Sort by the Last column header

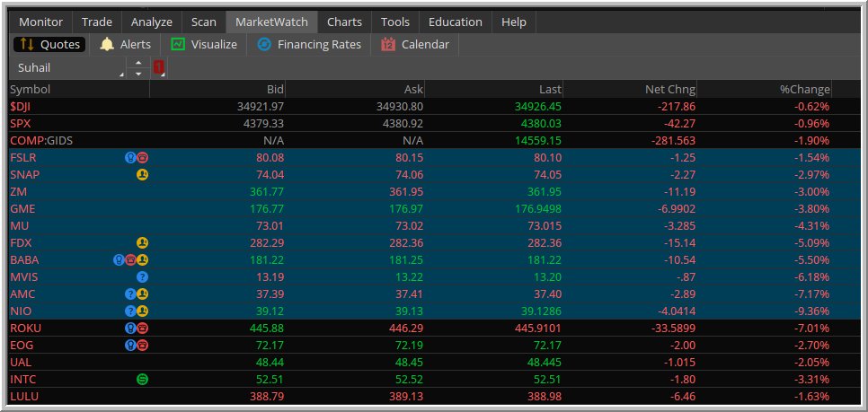point(494,89)
